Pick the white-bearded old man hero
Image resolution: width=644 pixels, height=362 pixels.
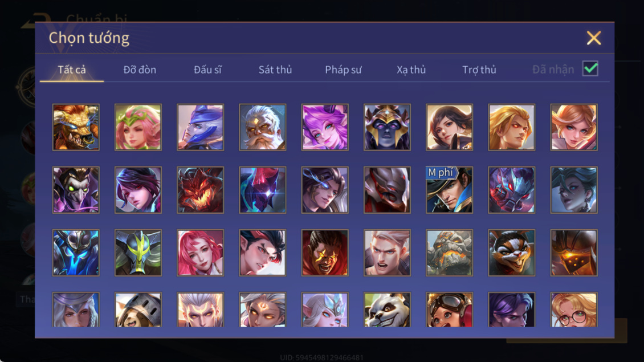[263, 127]
